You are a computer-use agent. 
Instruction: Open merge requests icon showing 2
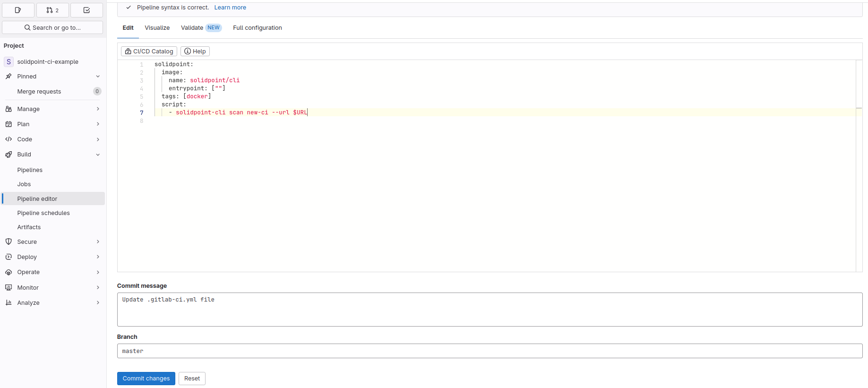point(52,10)
